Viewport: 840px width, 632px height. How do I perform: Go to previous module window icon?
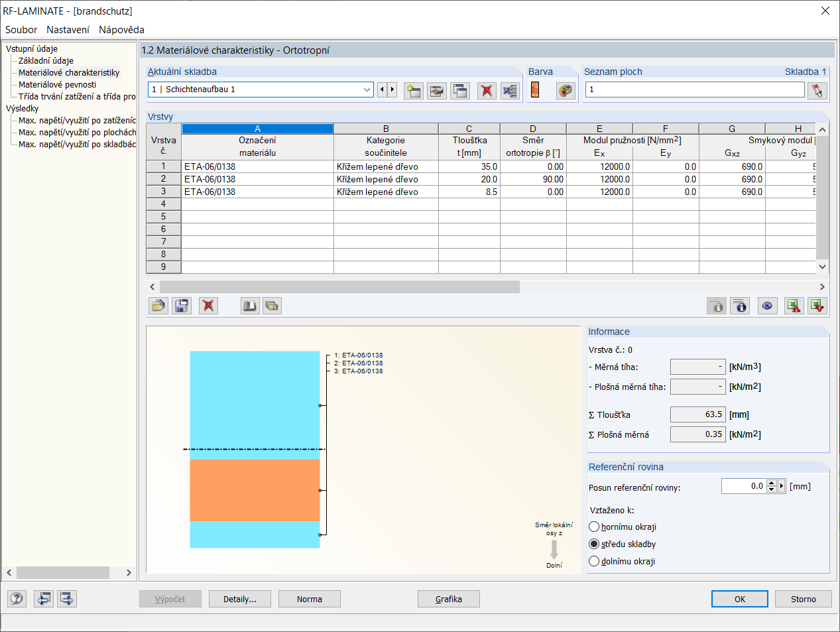pyautogui.click(x=44, y=599)
